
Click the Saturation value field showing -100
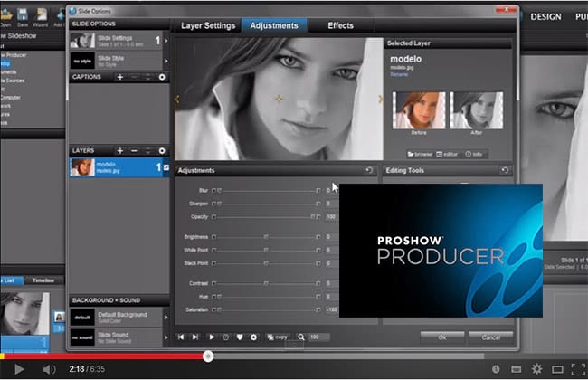coord(332,309)
